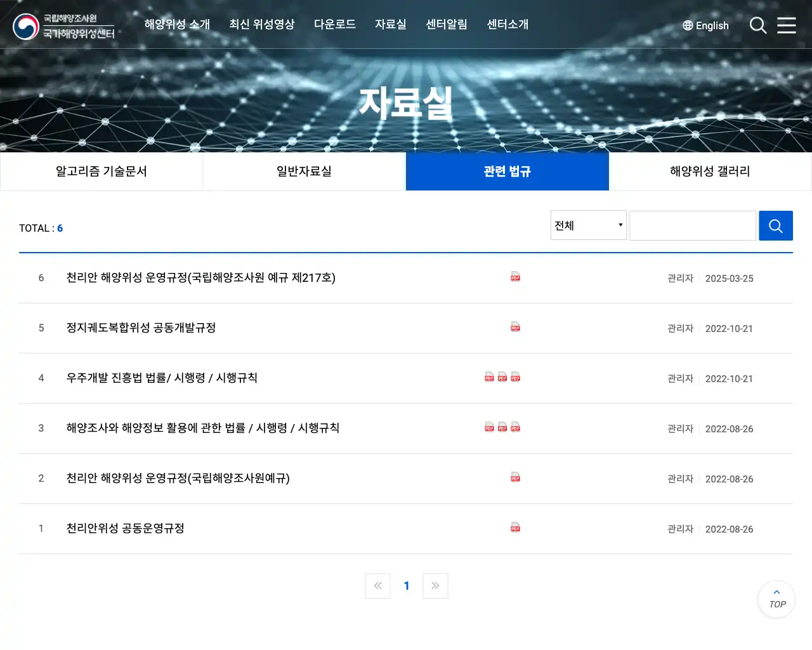Expand the 전체 search filter dropdown

point(588,225)
